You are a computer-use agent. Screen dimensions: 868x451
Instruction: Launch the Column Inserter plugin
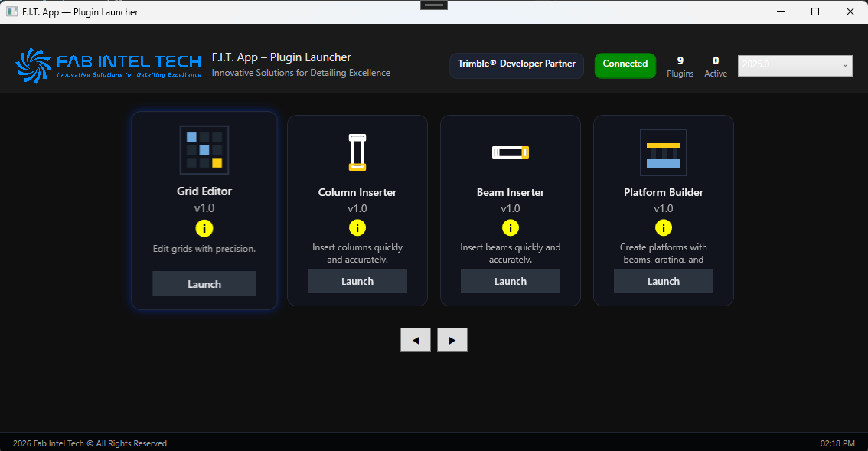(357, 281)
